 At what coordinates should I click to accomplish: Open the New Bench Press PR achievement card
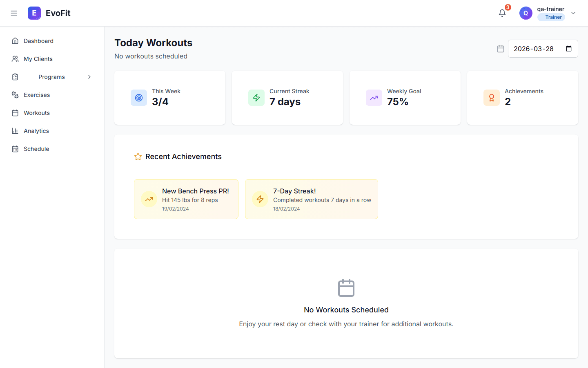pyautogui.click(x=186, y=199)
